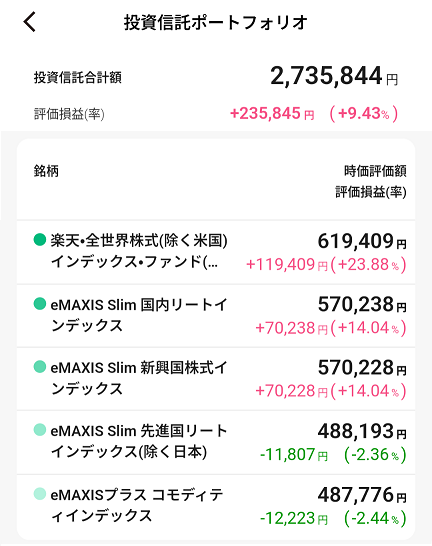432x546 pixels.
Task: Click the -11,807円 loss figure
Action: (294, 454)
